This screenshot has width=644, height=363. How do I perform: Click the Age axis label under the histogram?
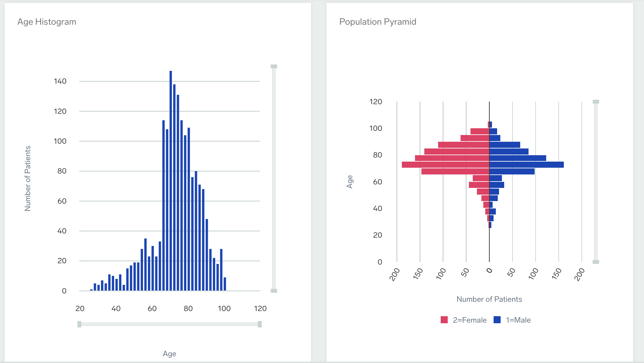169,353
